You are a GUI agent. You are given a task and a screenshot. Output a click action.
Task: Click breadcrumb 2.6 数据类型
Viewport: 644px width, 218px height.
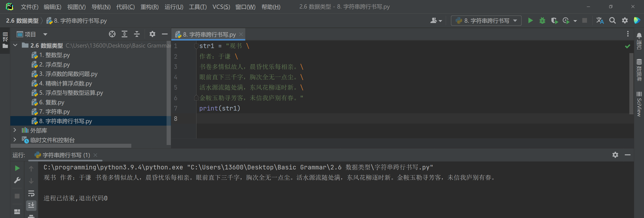(x=22, y=21)
